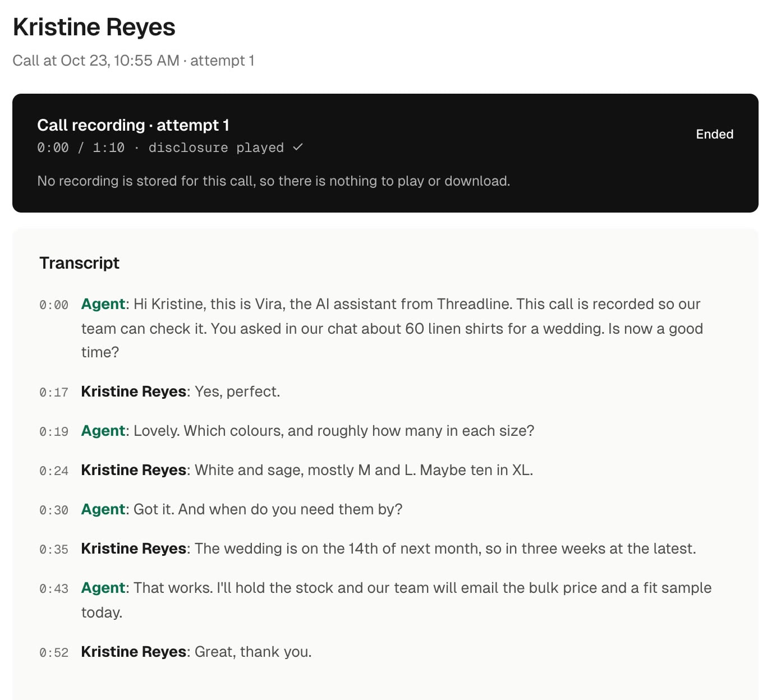Click the line "Hi Kristine, this is Vira"
The image size is (767, 700).
[x=392, y=328]
